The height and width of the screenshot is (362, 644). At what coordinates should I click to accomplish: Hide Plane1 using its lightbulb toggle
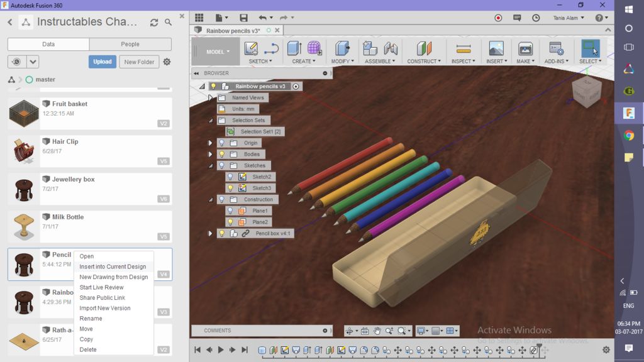[230, 210]
